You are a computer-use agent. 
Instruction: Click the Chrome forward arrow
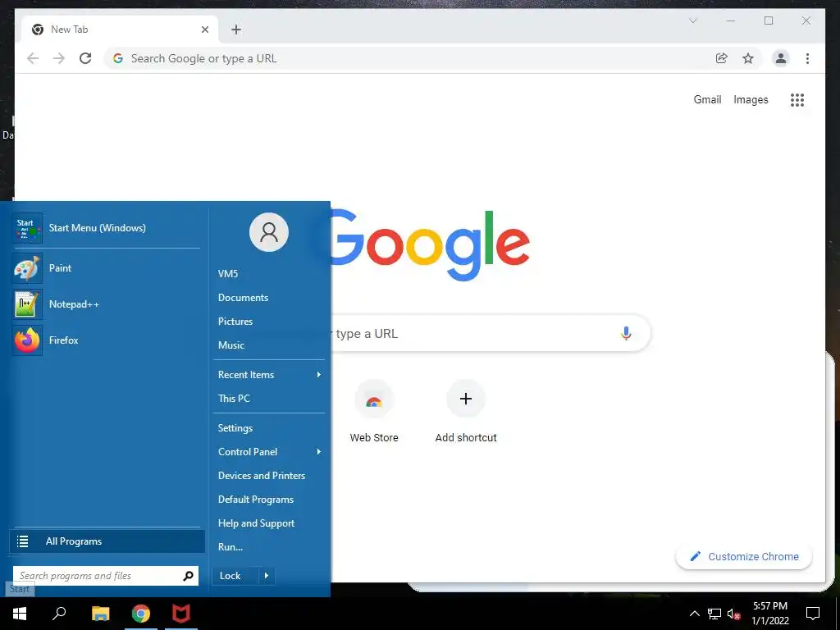pyautogui.click(x=59, y=58)
